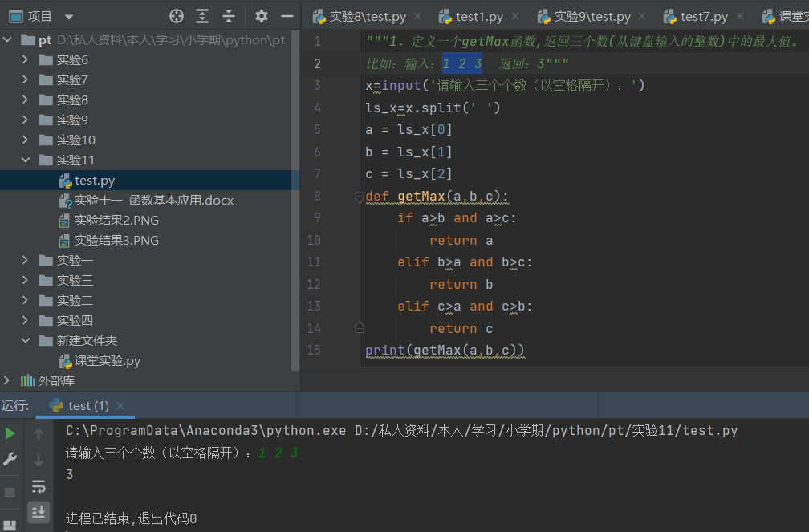
Task: Open project panel settings gear
Action: coord(262,17)
